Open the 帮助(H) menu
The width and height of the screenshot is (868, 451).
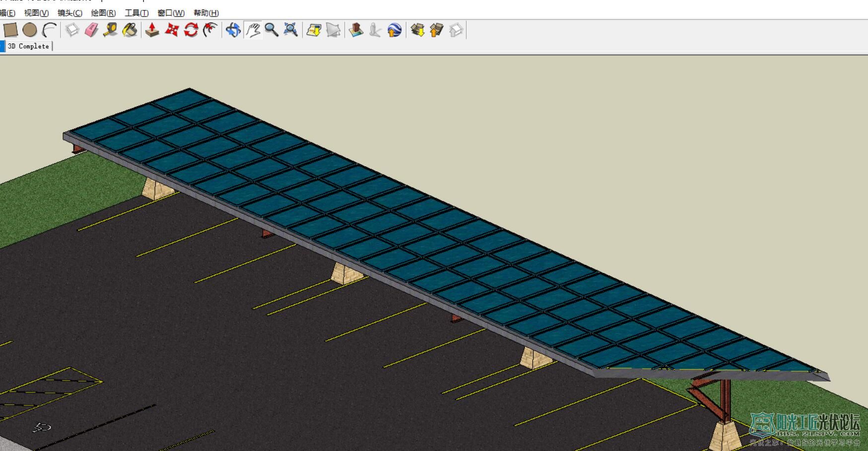(206, 13)
